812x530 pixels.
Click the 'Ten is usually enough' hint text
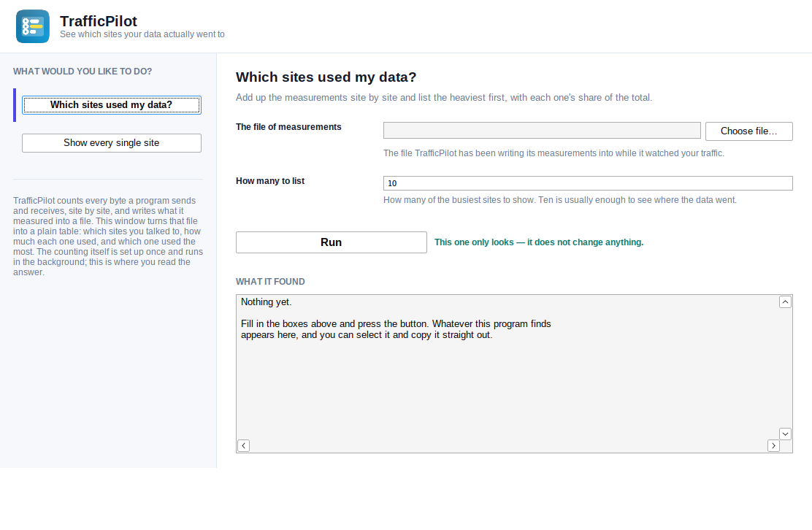[560, 200]
